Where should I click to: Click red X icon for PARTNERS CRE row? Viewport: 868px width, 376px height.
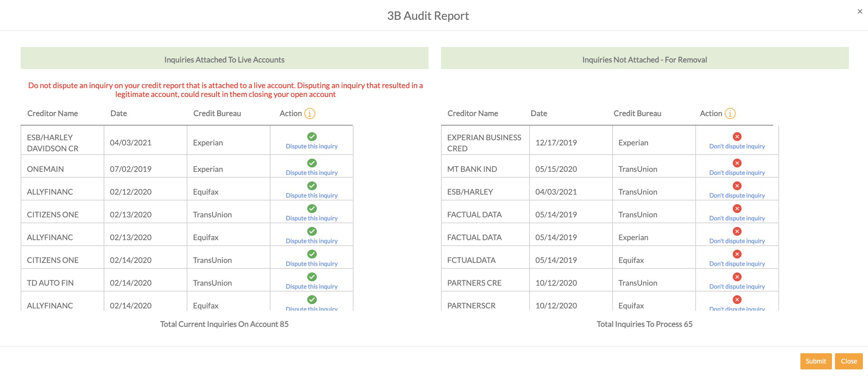click(x=737, y=277)
